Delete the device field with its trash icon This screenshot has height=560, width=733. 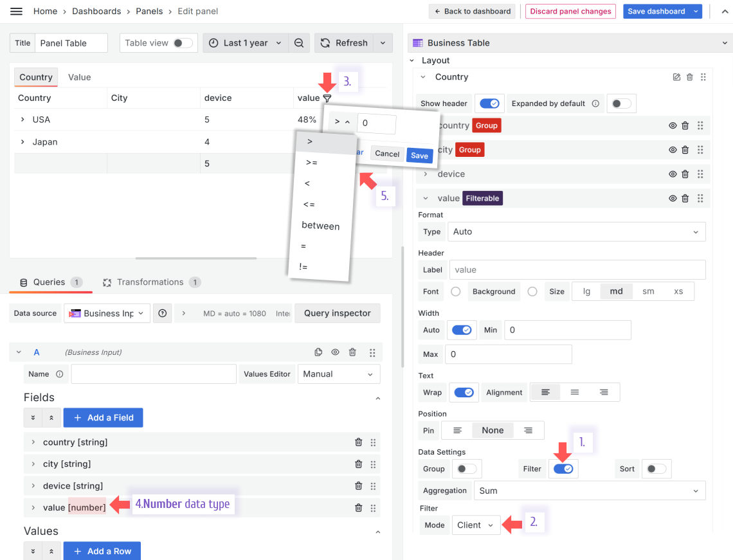(358, 485)
